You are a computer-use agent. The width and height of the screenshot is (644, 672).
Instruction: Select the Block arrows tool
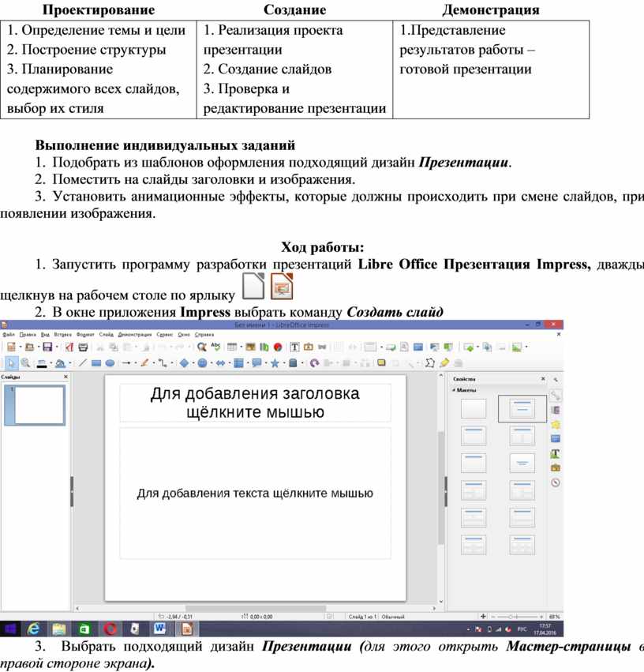(220, 363)
